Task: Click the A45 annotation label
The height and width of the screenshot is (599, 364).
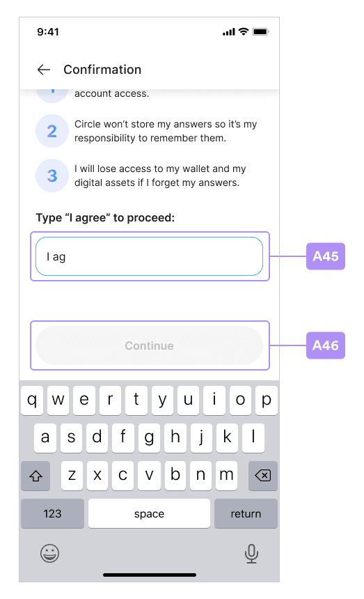Action: tap(326, 256)
